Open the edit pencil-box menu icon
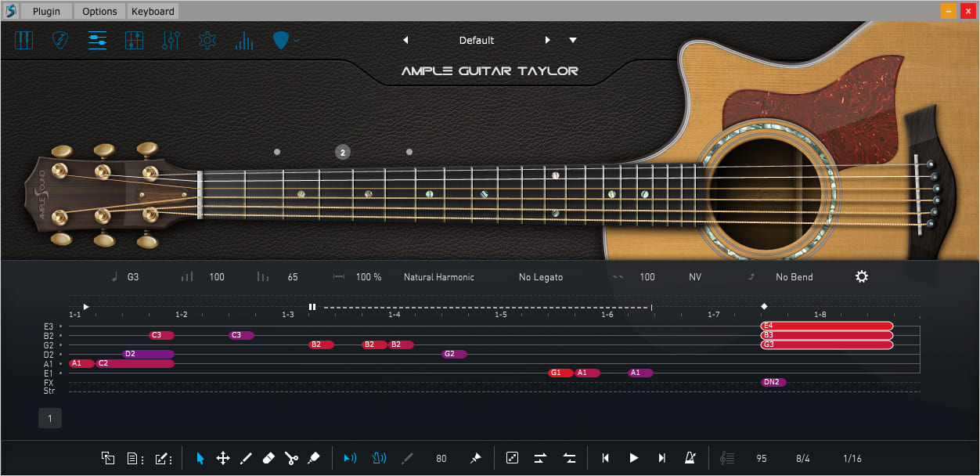This screenshot has width=980, height=476. pyautogui.click(x=164, y=458)
